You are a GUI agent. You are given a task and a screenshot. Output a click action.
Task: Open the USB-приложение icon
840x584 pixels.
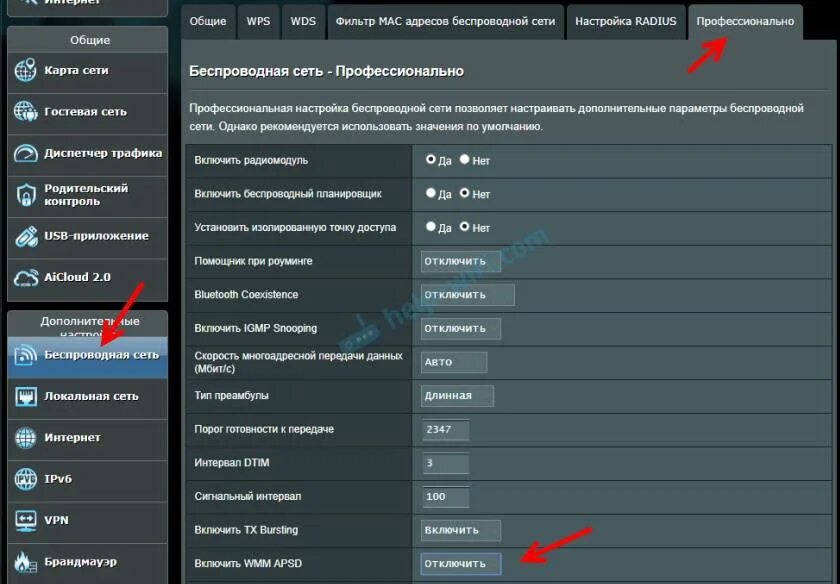(x=25, y=236)
